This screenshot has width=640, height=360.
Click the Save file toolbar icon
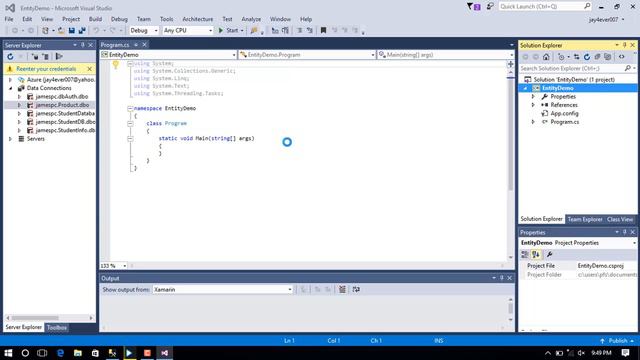(x=72, y=31)
